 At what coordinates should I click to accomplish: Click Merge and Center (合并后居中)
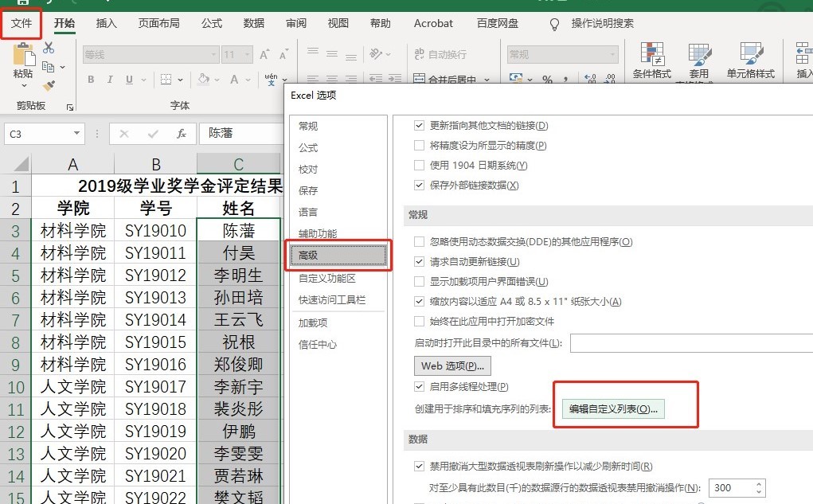[x=445, y=80]
